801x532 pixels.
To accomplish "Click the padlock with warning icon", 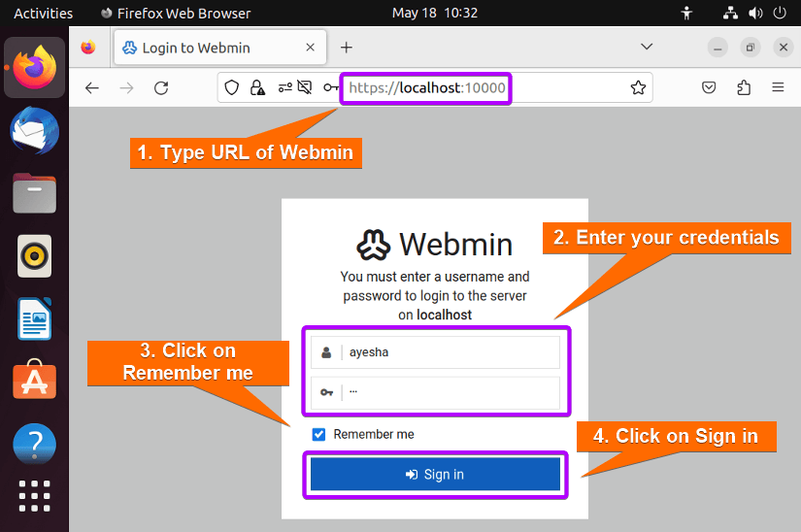I will coord(257,87).
